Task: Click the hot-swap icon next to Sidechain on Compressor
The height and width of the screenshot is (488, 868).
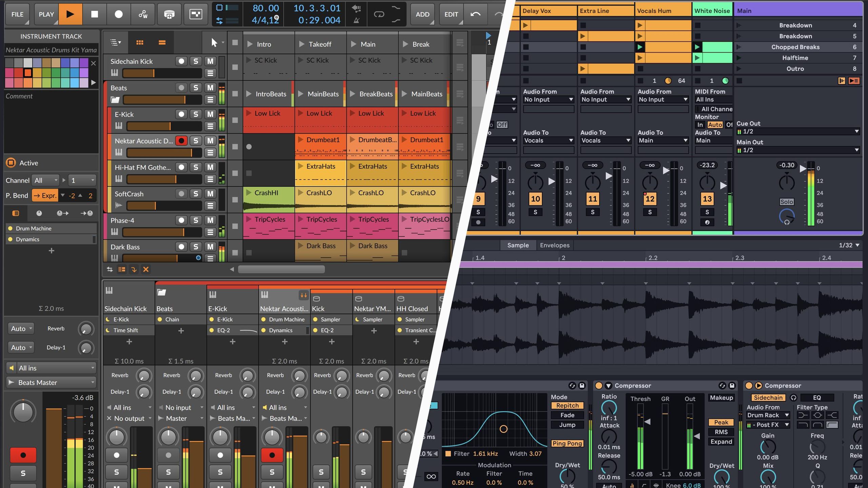Action: click(793, 398)
